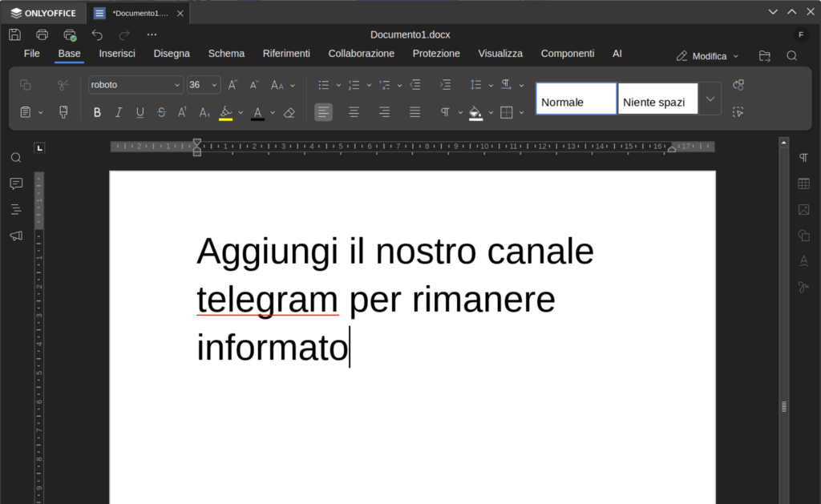Open the three-dot more options menu
Image resolution: width=821 pixels, height=504 pixels.
pos(152,34)
